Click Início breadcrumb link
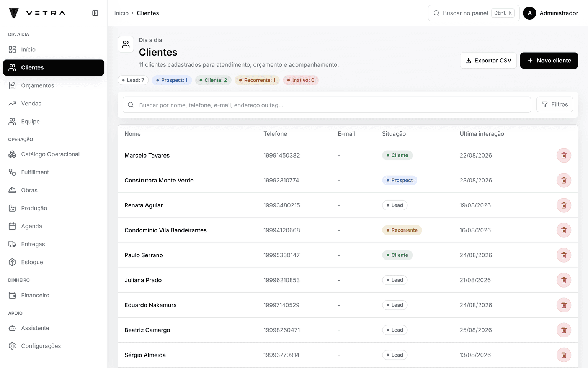The width and height of the screenshot is (588, 368). pos(121,13)
